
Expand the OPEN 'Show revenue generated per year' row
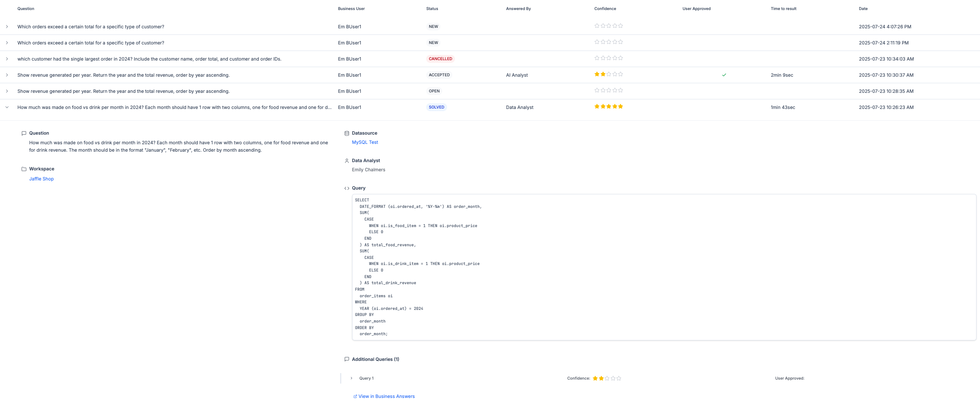pyautogui.click(x=7, y=91)
